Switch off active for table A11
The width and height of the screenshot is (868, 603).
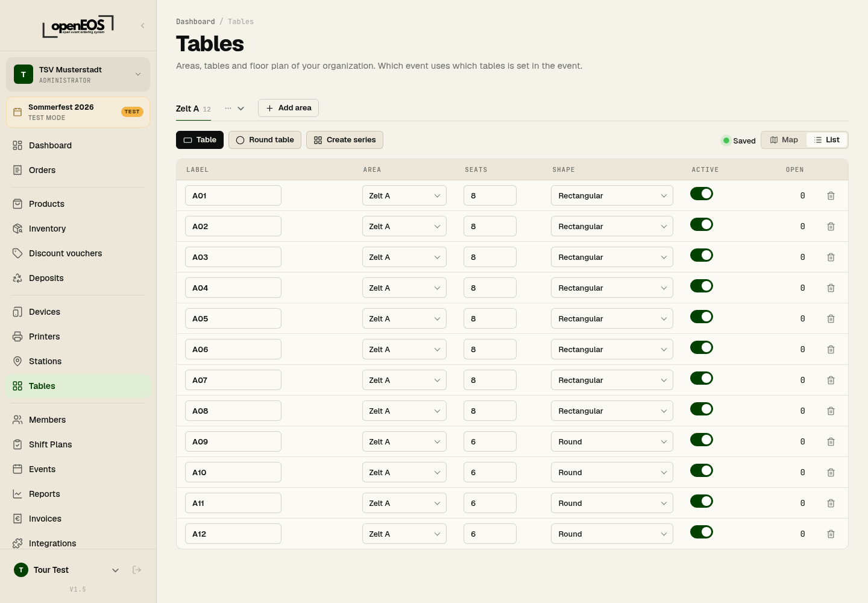pyautogui.click(x=702, y=501)
